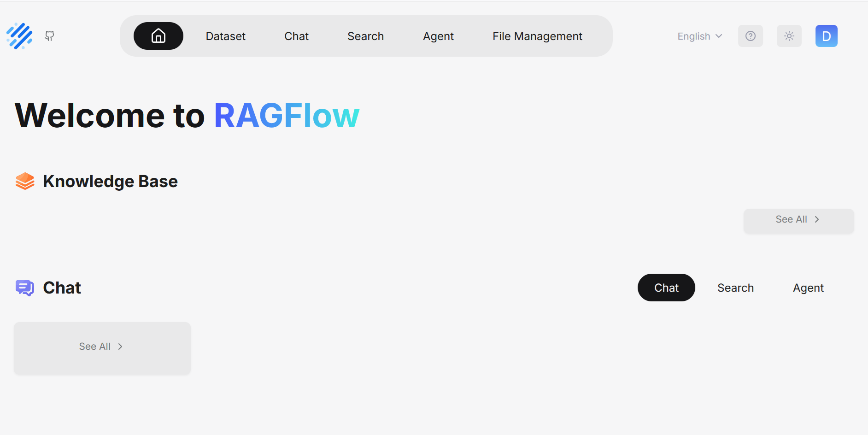Open the Search nav tab
Viewport: 868px width, 435px height.
[x=366, y=36]
